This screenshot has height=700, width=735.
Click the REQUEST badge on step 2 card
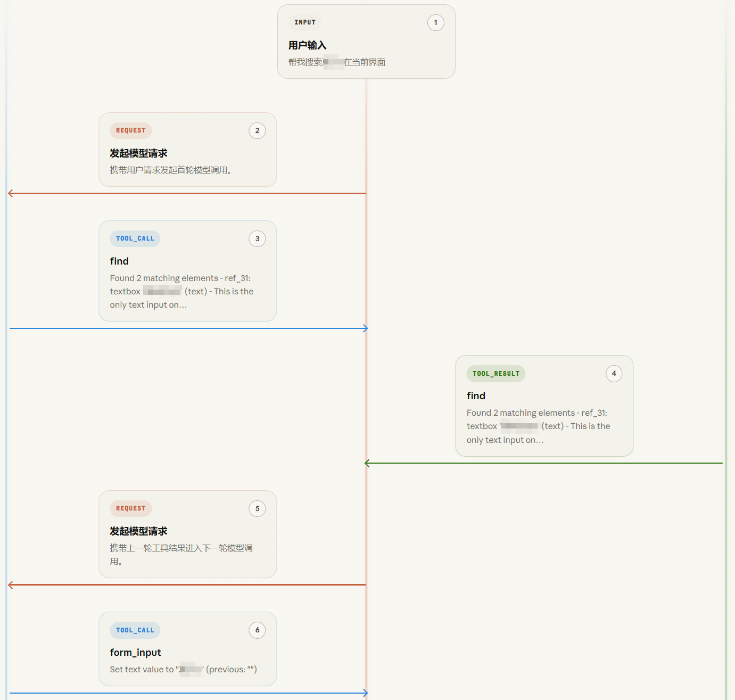pyautogui.click(x=131, y=130)
